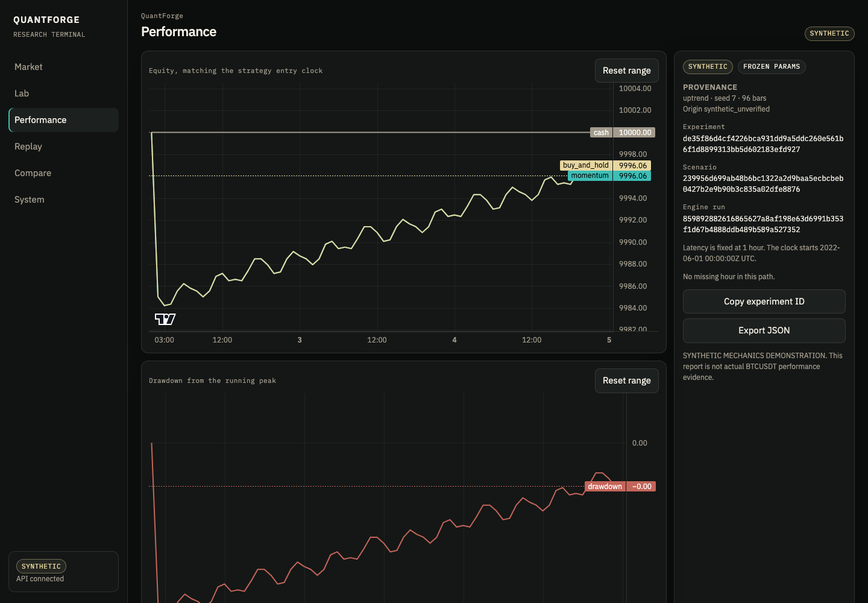Click the -0.00 drawdown value tag
The height and width of the screenshot is (603, 868).
coord(641,487)
